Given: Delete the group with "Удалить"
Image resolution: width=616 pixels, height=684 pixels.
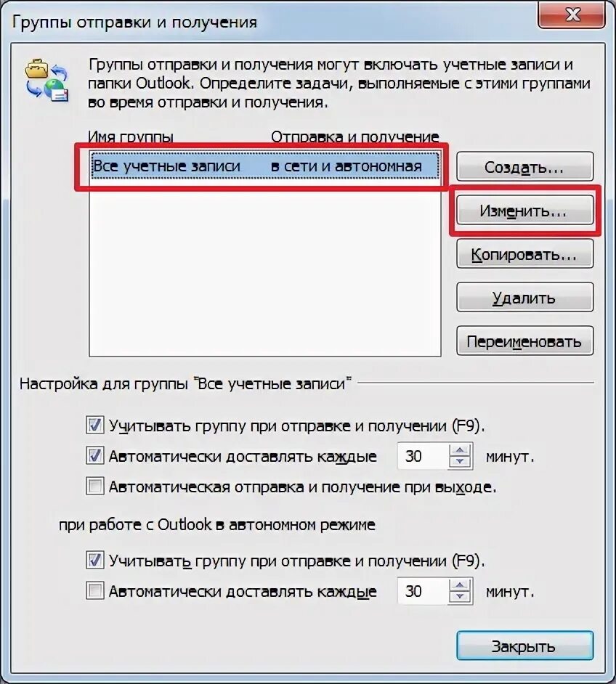Looking at the screenshot, I should click(524, 298).
